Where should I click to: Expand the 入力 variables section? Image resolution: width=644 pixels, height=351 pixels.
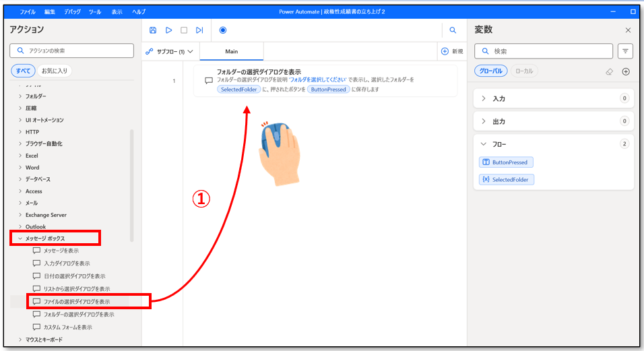(x=498, y=98)
